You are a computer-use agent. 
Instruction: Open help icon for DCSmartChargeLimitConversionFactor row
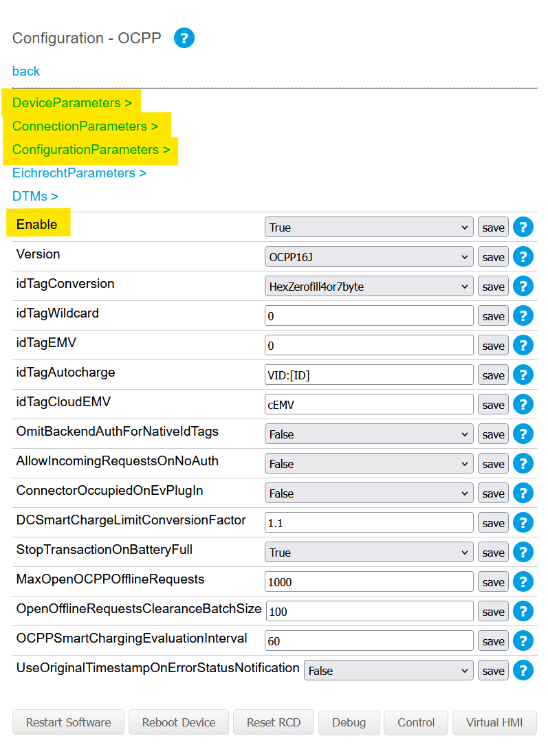tap(523, 522)
